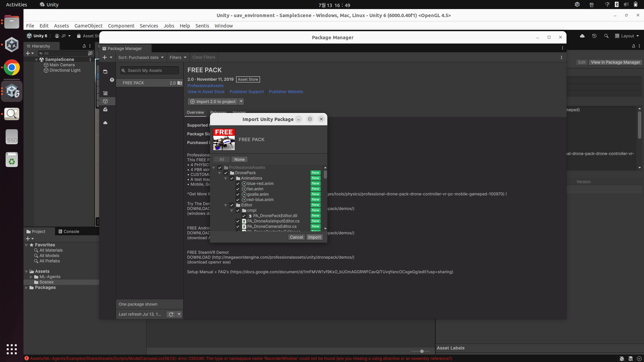Click the In Project sidebar icon
This screenshot has width=644, height=362.
click(x=105, y=72)
